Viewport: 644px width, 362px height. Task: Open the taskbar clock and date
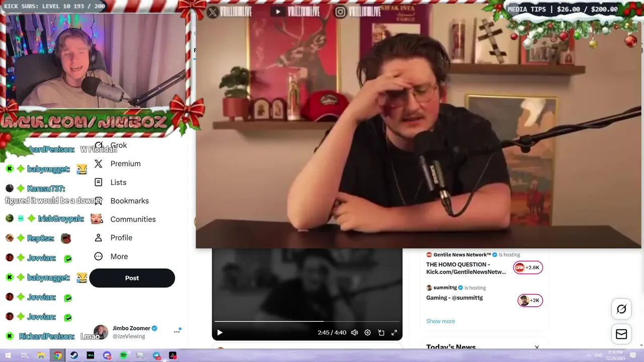pyautogui.click(x=615, y=355)
